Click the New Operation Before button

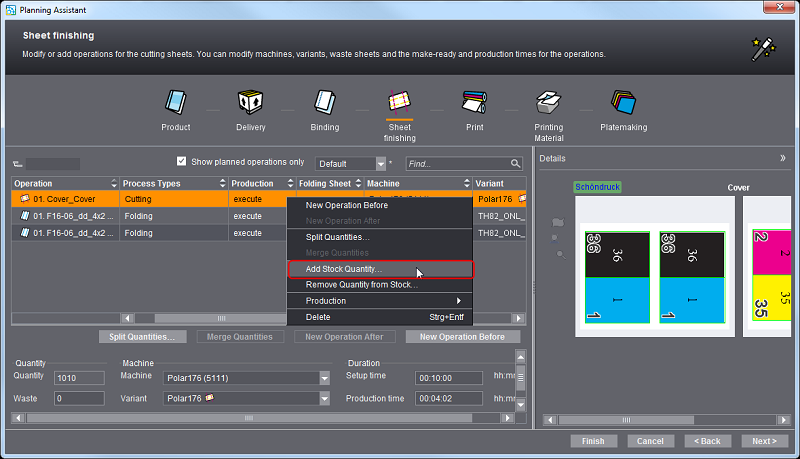tap(462, 337)
